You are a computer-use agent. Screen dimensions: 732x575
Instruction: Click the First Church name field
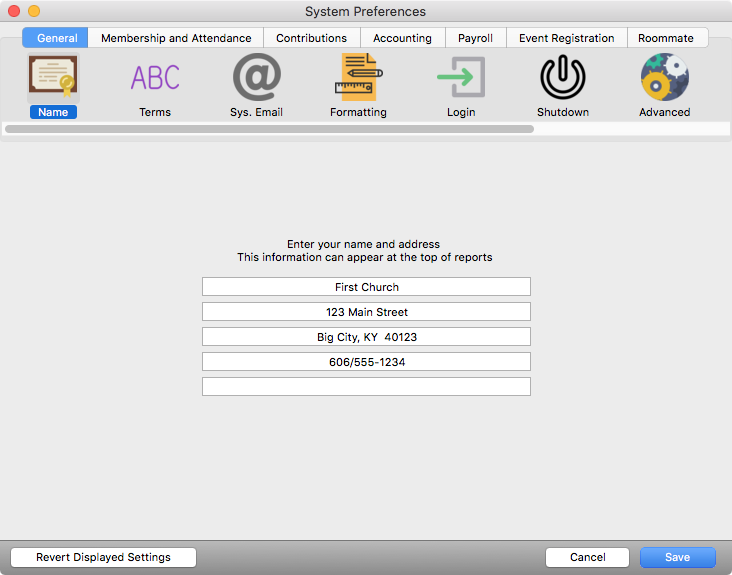point(366,287)
